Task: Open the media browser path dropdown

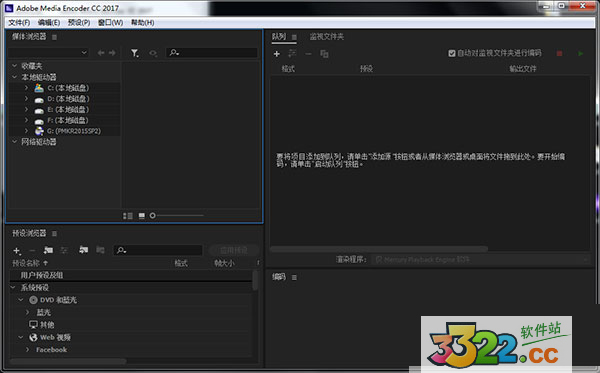Action: coord(49,53)
